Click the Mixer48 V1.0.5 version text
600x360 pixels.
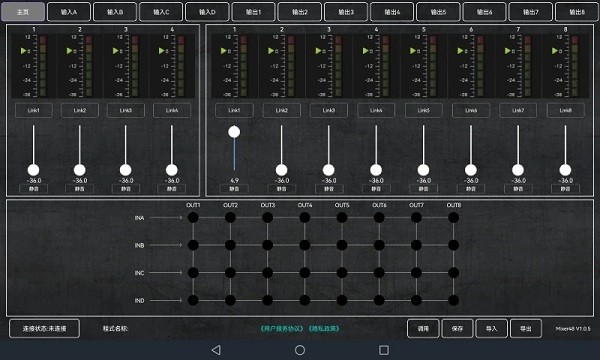[573, 328]
